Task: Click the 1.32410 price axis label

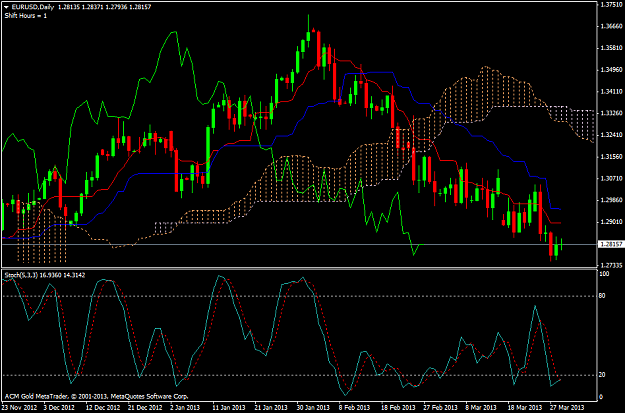Action: click(611, 135)
